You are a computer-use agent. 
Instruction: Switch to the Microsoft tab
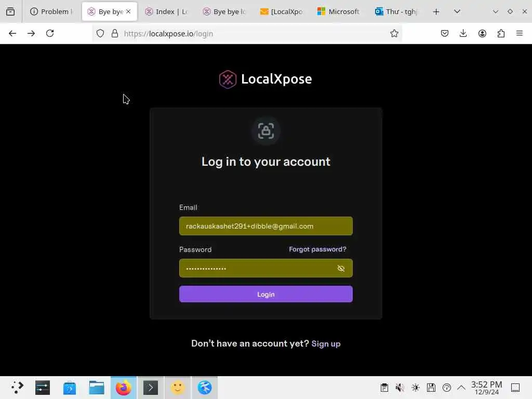tap(339, 11)
